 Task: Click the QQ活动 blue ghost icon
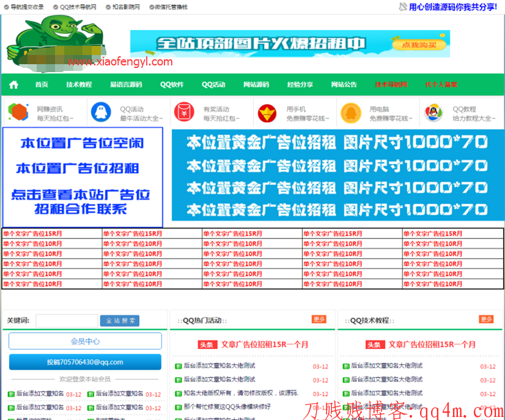pyautogui.click(x=101, y=112)
